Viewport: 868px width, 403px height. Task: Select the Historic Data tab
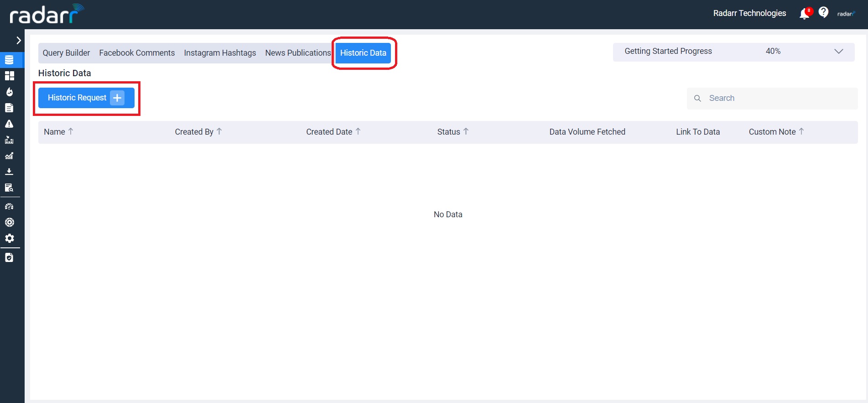363,53
